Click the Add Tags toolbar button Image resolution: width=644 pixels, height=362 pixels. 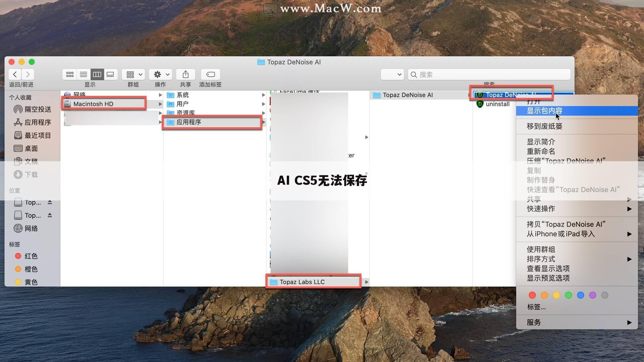[210, 74]
